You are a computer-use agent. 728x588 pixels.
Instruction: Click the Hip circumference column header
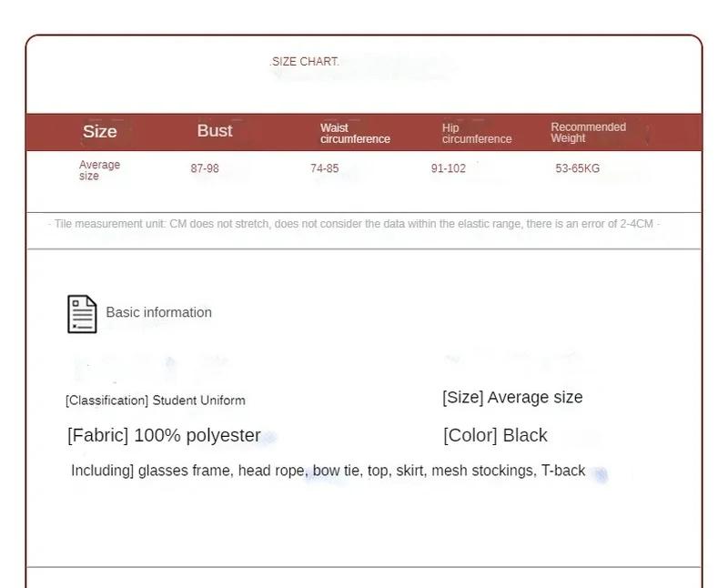pyautogui.click(x=477, y=134)
